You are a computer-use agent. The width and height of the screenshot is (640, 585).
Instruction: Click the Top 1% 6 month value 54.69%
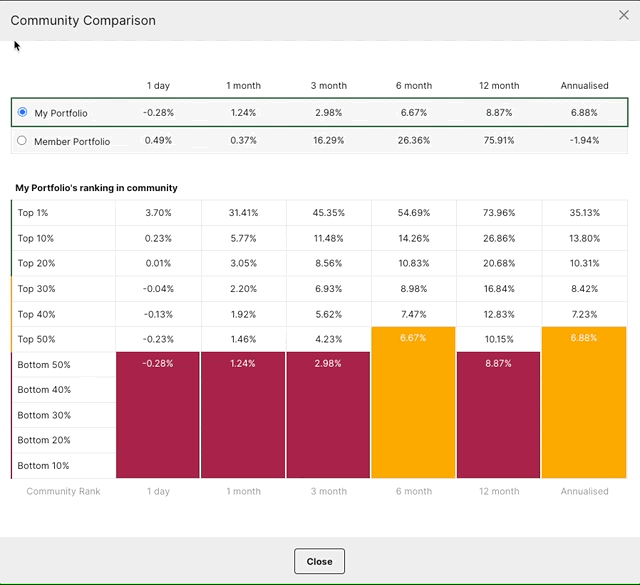tap(413, 213)
